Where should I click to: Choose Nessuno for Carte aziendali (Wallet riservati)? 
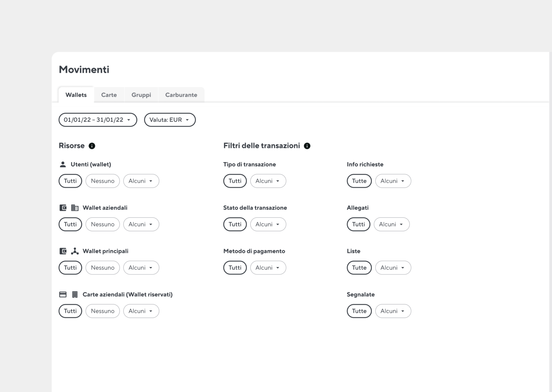pyautogui.click(x=103, y=311)
